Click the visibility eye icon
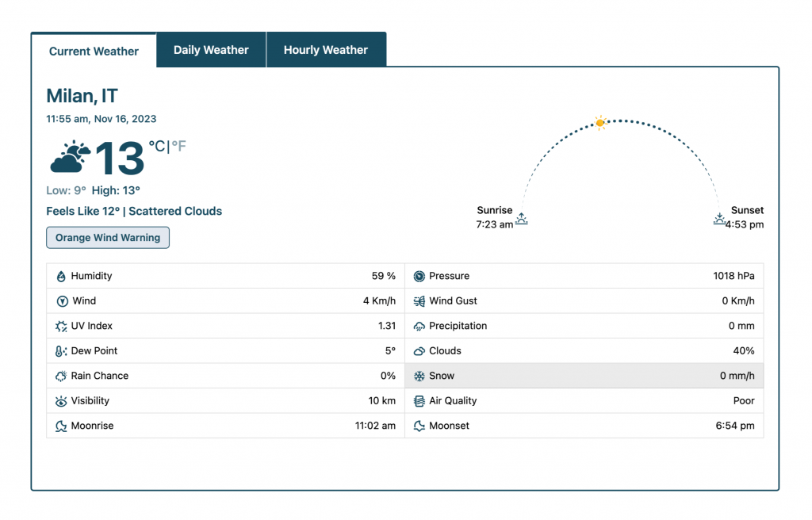Image resolution: width=812 pixels, height=520 pixels. [61, 401]
